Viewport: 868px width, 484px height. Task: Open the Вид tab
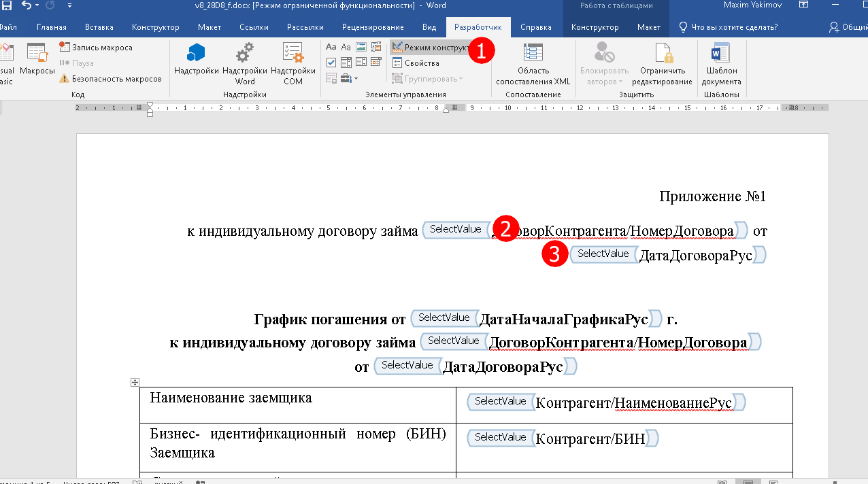(x=429, y=27)
